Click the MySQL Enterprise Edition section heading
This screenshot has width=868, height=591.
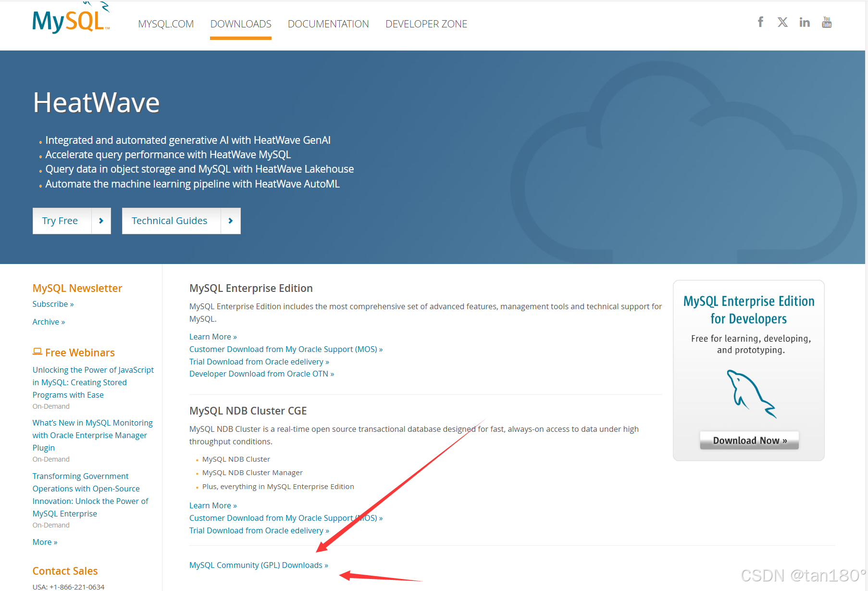coord(251,288)
